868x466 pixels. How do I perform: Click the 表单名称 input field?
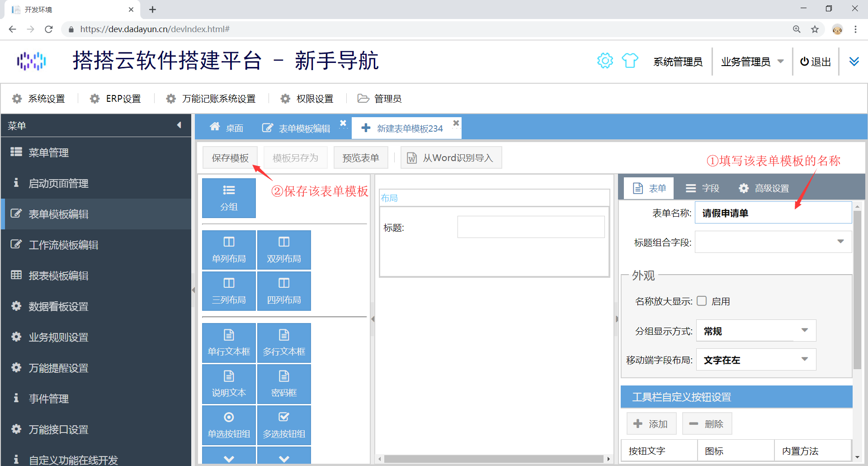click(773, 213)
